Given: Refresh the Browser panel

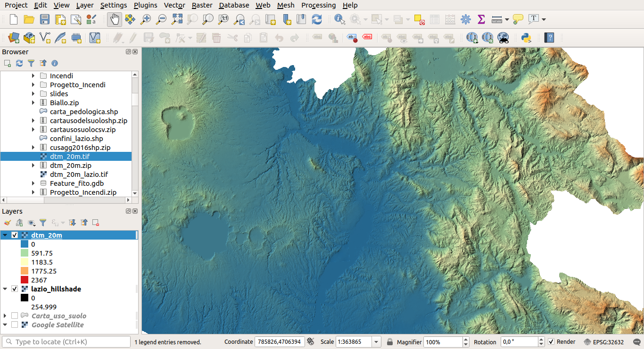Looking at the screenshot, I should coord(19,63).
